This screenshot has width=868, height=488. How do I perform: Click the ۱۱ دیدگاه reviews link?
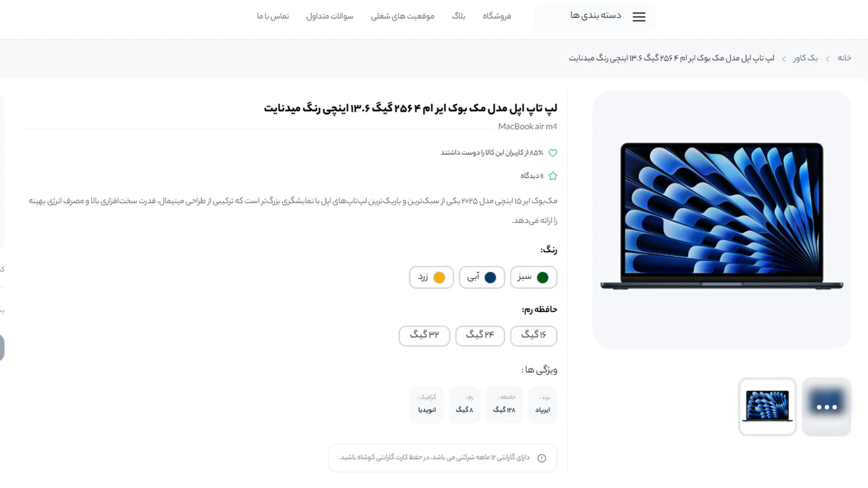532,176
